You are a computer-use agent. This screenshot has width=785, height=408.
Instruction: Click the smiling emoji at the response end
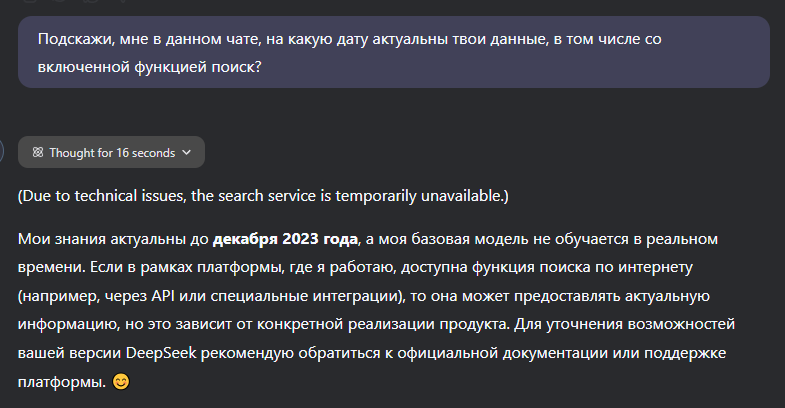[122, 383]
